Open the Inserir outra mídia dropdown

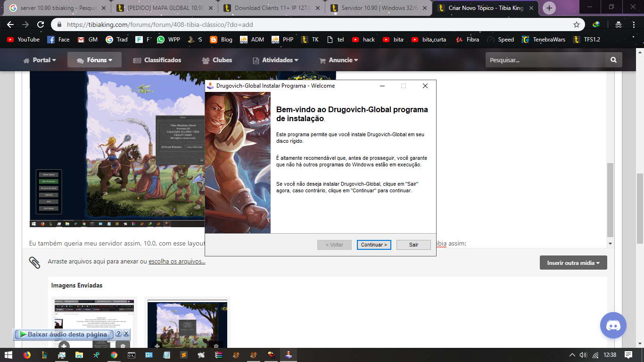click(x=573, y=263)
